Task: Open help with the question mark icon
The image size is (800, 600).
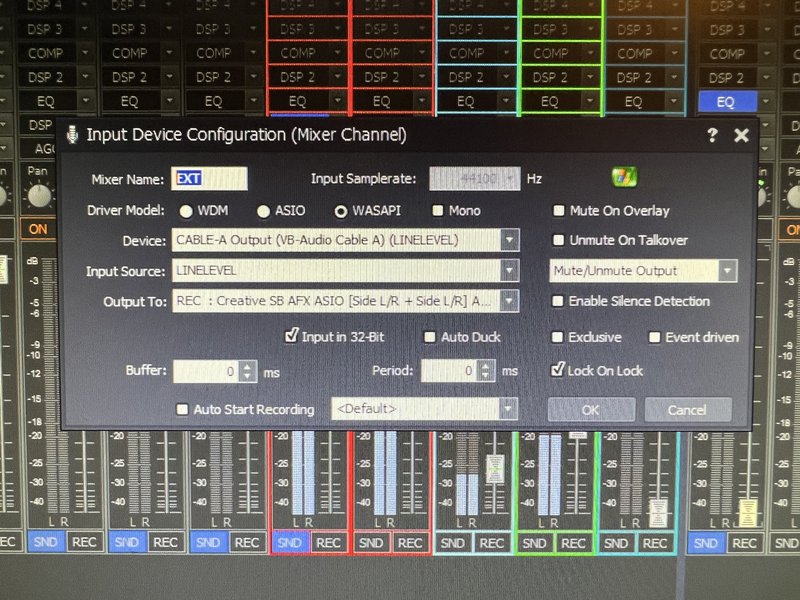Action: tap(712, 135)
